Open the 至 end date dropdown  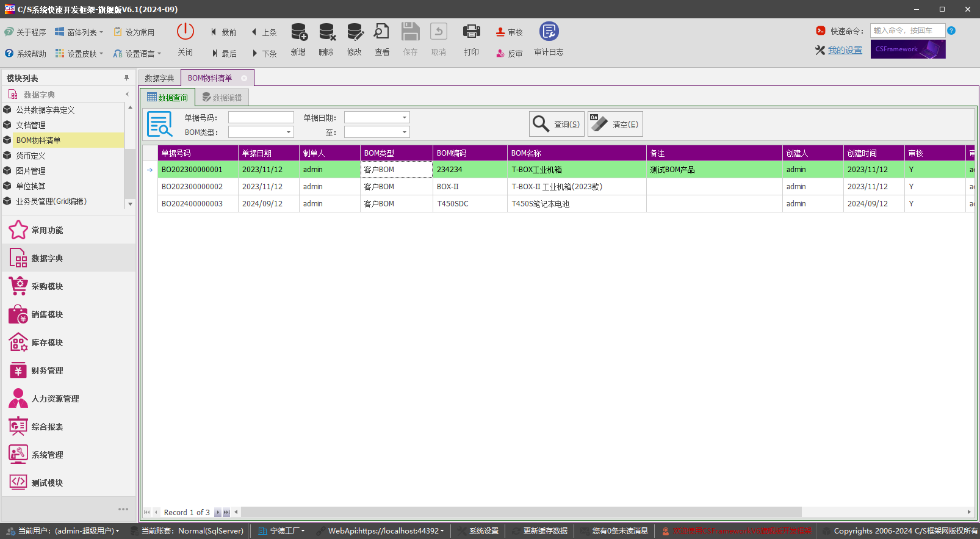(404, 132)
